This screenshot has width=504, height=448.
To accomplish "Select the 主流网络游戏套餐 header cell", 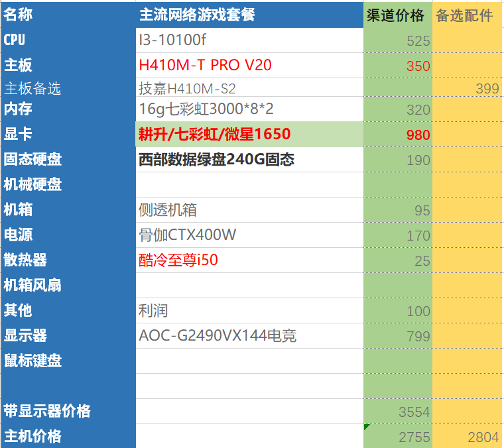I will (249, 15).
